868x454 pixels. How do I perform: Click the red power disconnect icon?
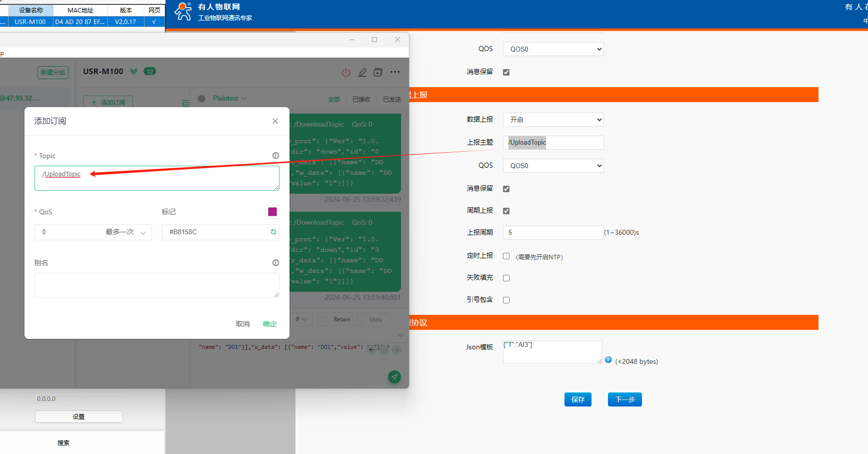tap(346, 72)
